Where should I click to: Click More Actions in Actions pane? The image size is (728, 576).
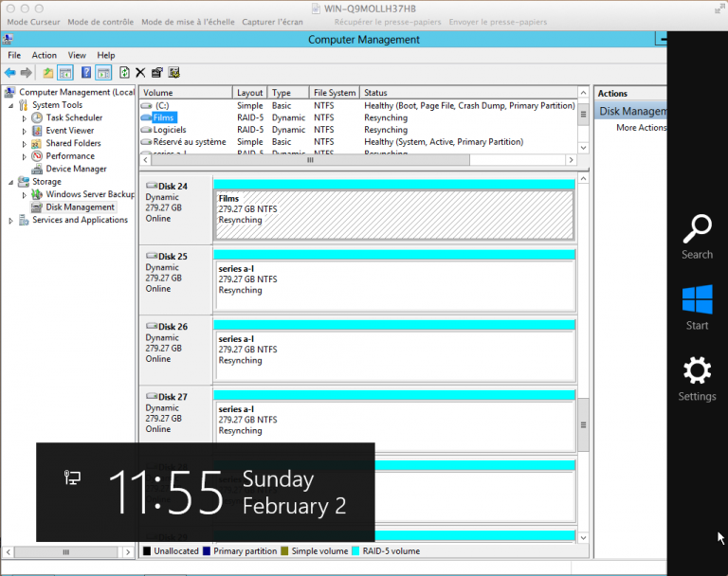641,127
